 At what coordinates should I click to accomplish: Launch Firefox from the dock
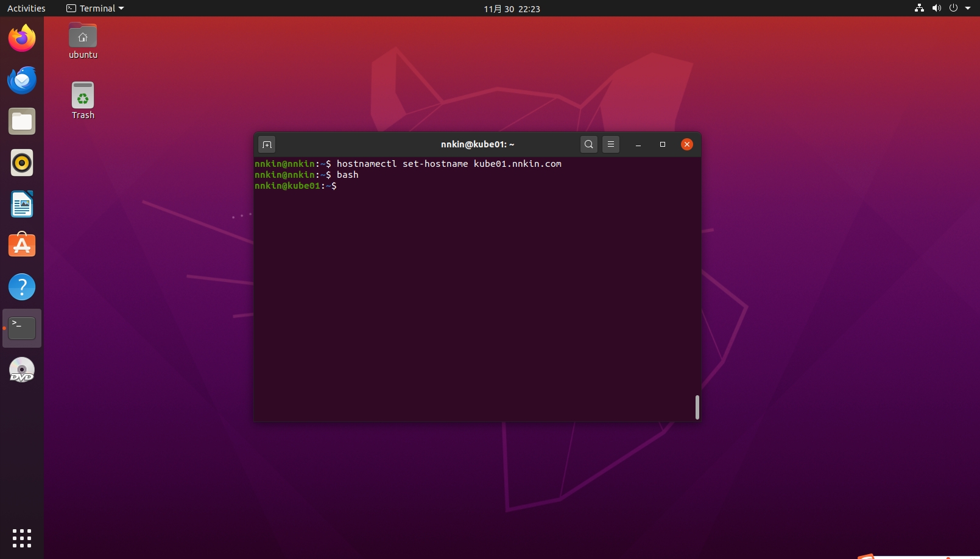(22, 38)
